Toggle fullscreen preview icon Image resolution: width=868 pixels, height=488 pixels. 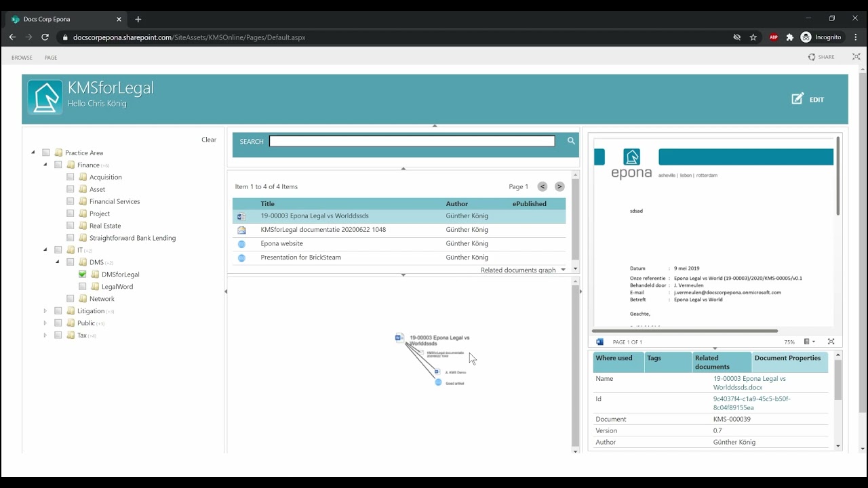pyautogui.click(x=831, y=342)
